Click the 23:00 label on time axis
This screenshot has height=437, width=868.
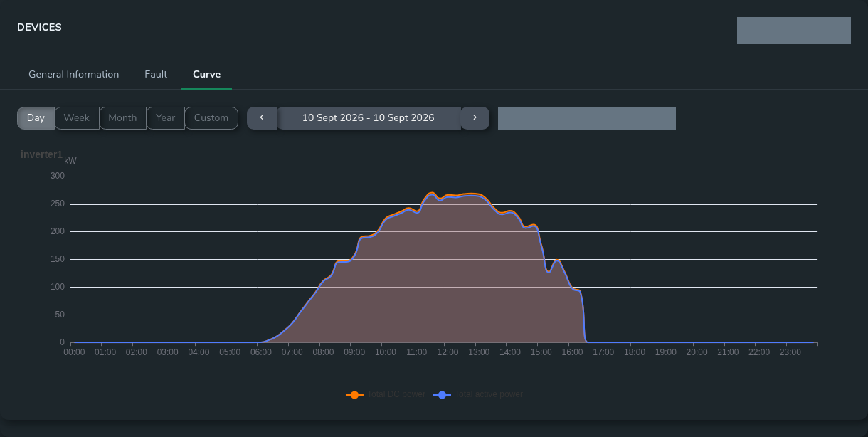pos(790,352)
